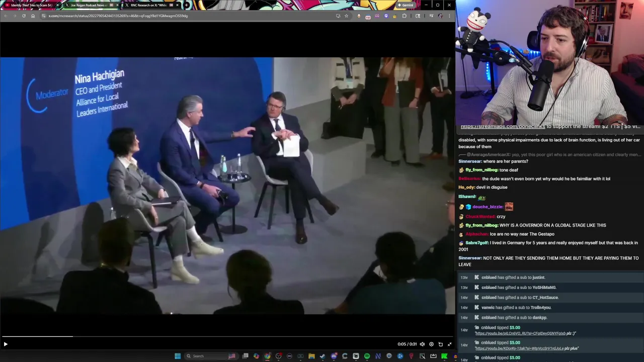
Task: Bookmark this page with the star icon
Action: click(346, 16)
